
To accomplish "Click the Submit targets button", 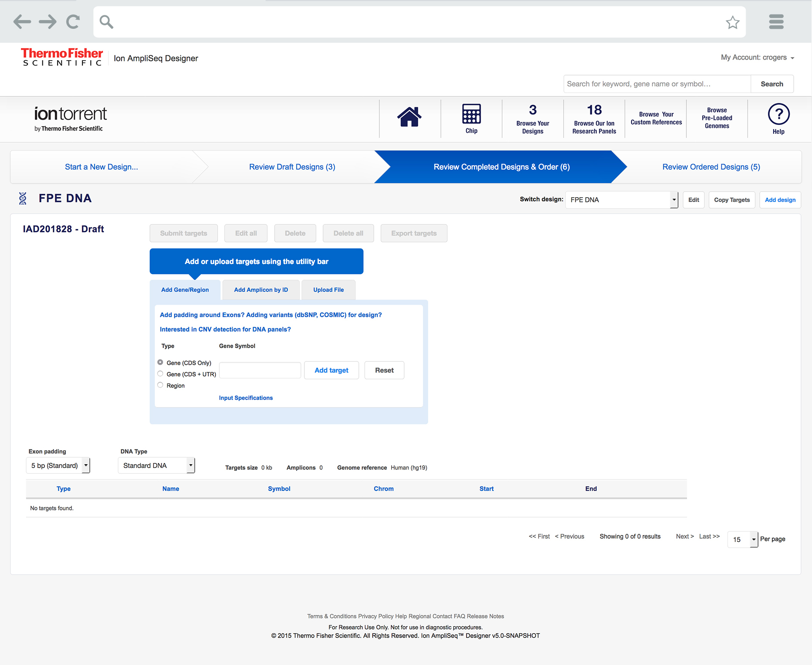I will [x=184, y=233].
